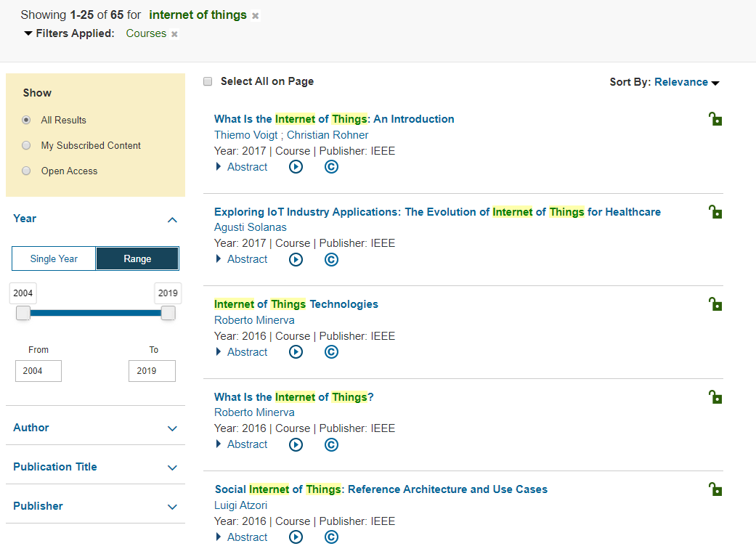Open 'Internet of Things Technologies' course link
Image resolution: width=756 pixels, height=554 pixels.
click(x=296, y=304)
